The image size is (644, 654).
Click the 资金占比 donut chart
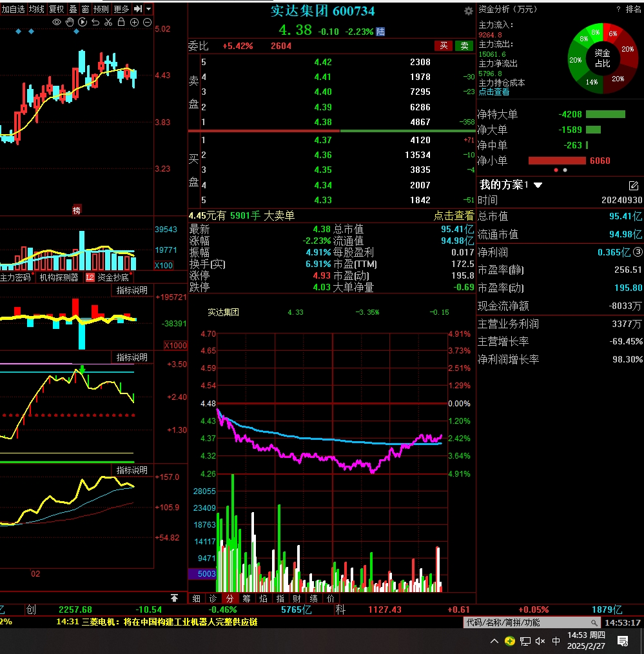[602, 59]
